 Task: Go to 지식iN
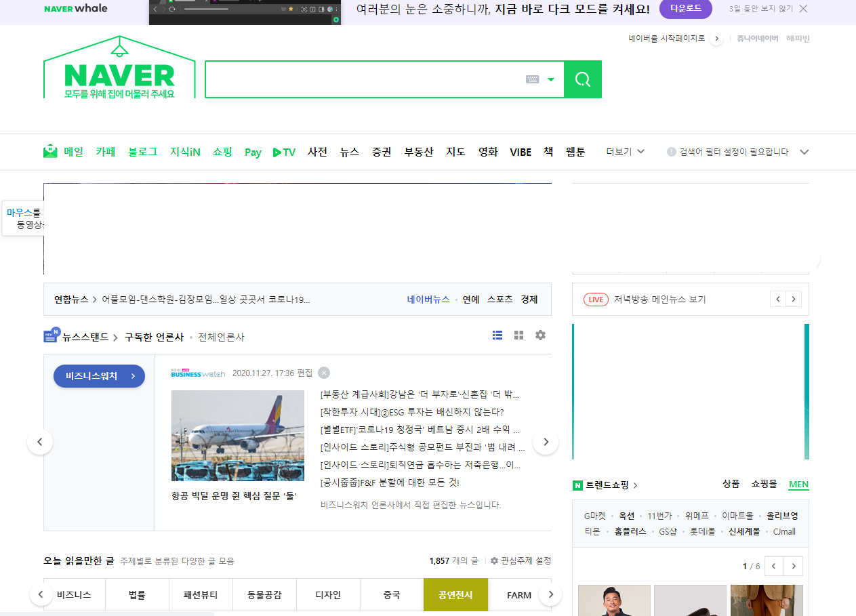click(185, 152)
